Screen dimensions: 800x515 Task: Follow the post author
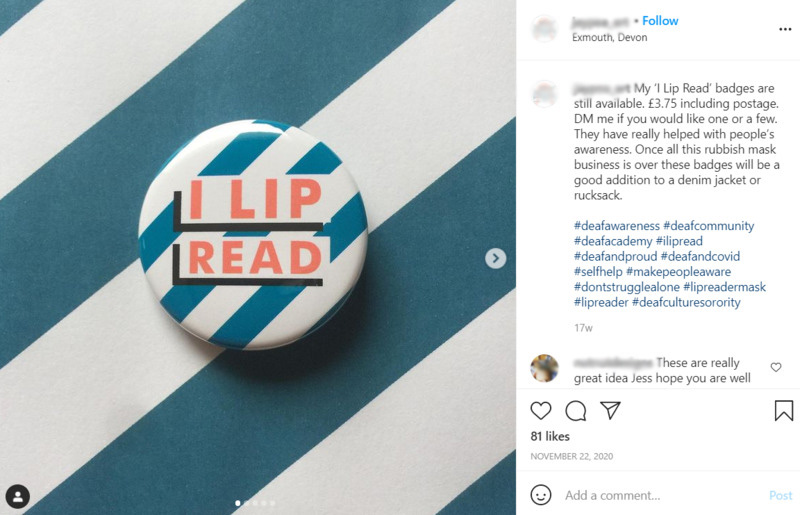click(660, 21)
